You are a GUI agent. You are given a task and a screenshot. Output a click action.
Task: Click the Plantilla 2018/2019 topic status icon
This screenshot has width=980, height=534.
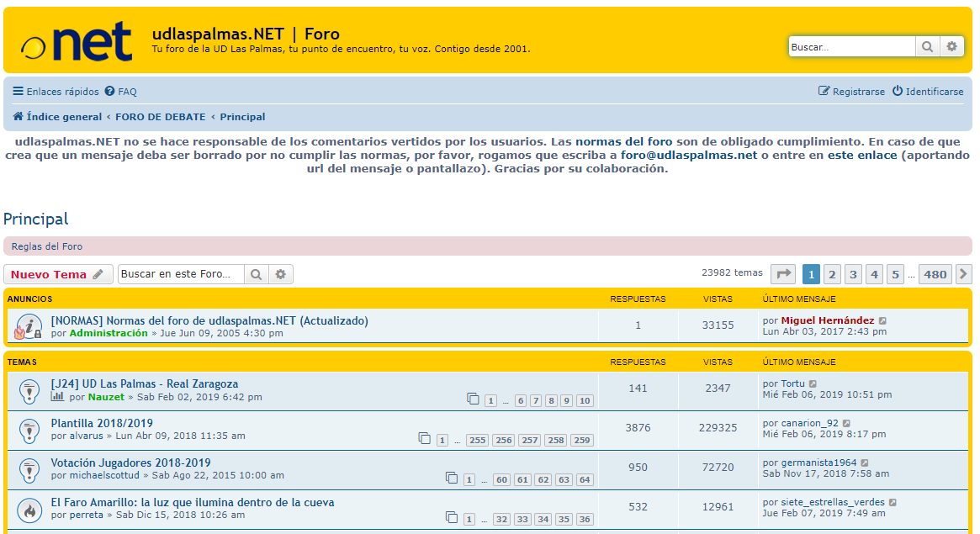pyautogui.click(x=29, y=431)
